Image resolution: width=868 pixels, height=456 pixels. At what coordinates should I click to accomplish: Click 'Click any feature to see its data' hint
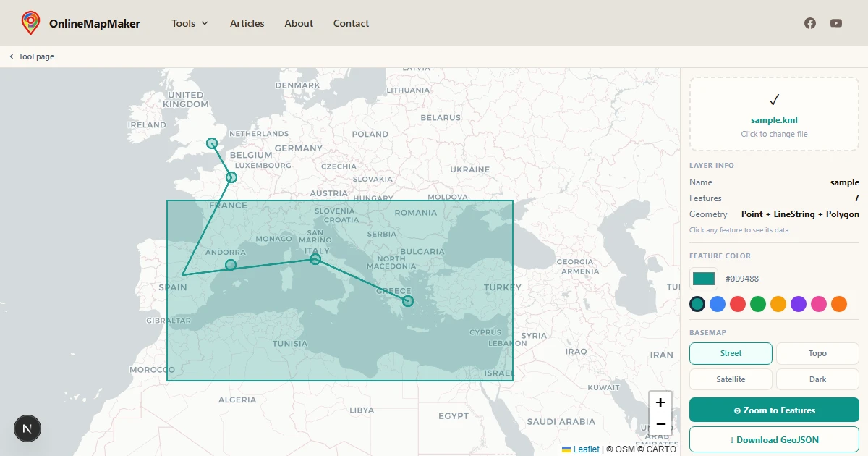tap(739, 230)
